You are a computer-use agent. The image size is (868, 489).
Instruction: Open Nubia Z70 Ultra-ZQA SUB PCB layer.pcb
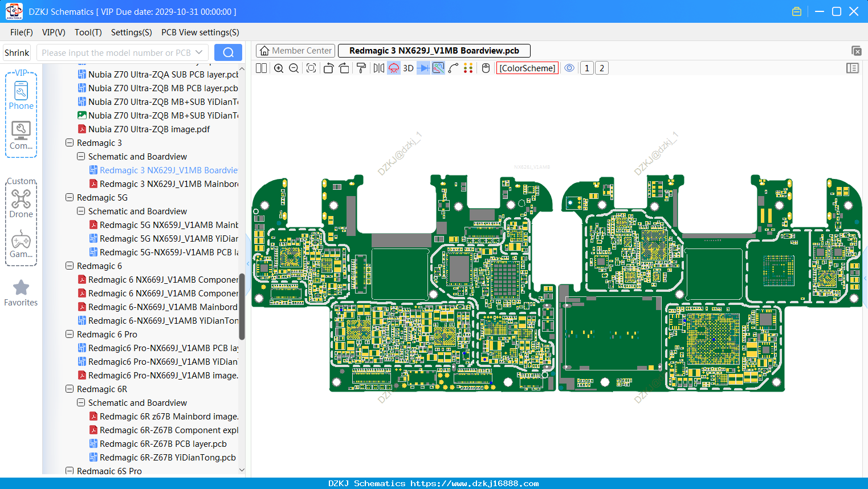158,74
